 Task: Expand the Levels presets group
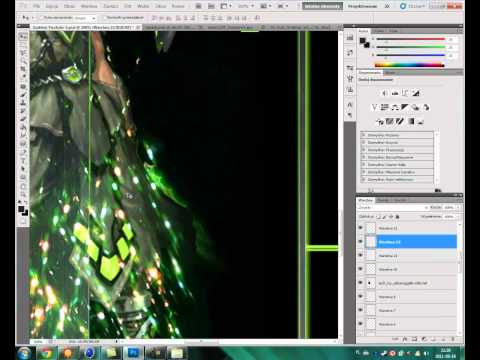point(364,135)
